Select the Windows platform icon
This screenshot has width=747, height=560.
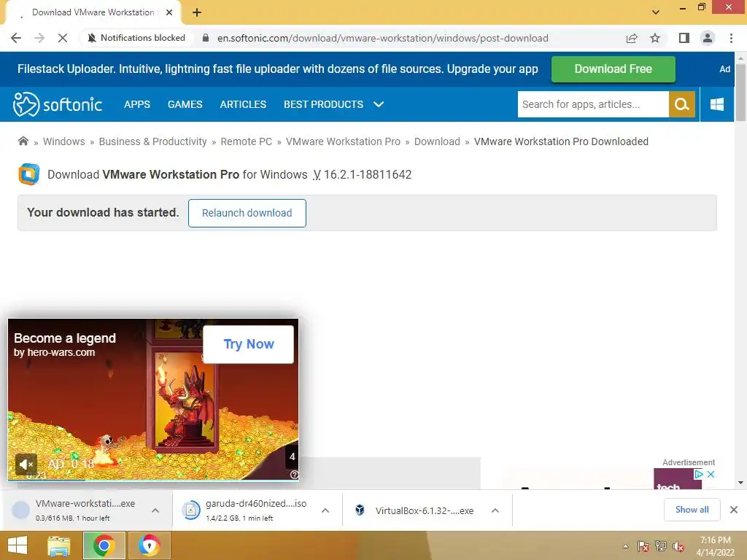tap(717, 104)
